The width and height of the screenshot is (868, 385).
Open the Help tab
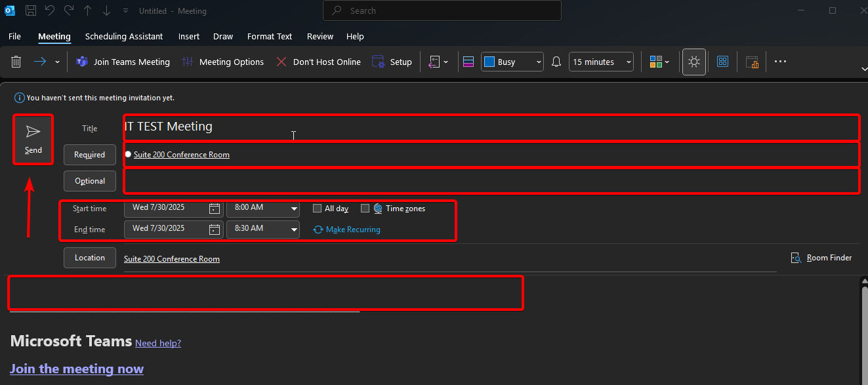tap(355, 36)
